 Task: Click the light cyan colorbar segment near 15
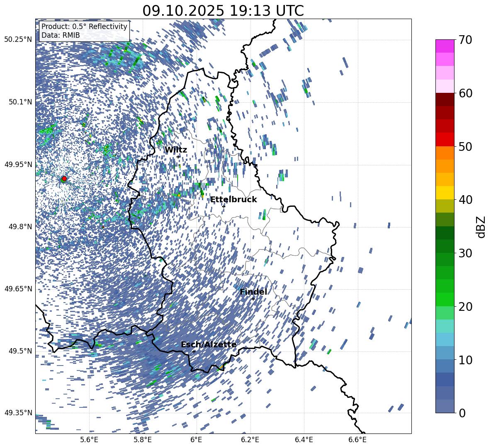click(x=445, y=326)
